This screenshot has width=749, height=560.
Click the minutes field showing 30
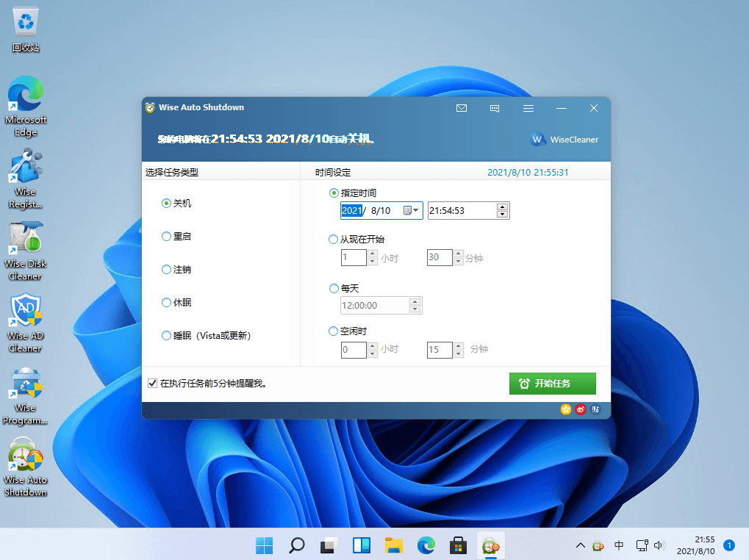tap(440, 257)
